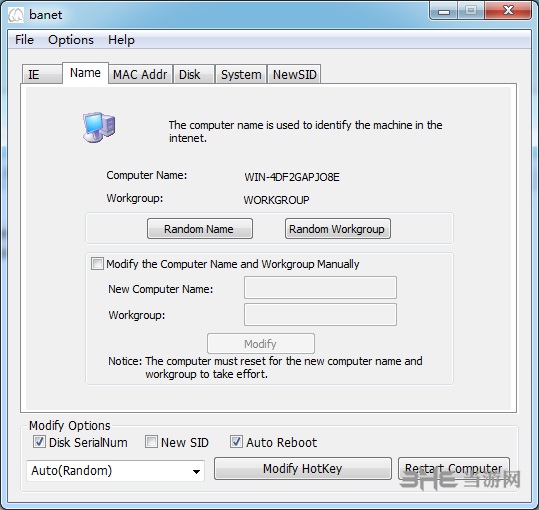The image size is (539, 510).
Task: Select the NewSID tab
Action: tap(295, 74)
